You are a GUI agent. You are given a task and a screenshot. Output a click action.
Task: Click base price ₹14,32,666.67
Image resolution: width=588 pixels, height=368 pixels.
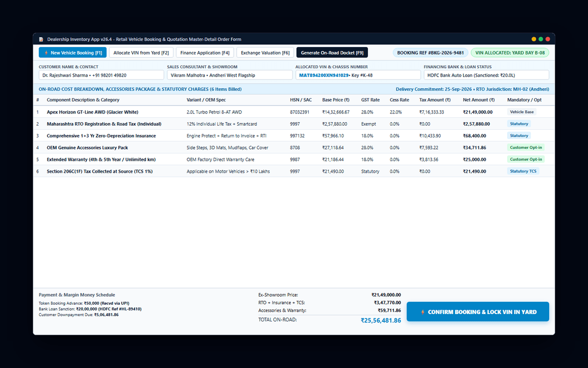coord(336,112)
